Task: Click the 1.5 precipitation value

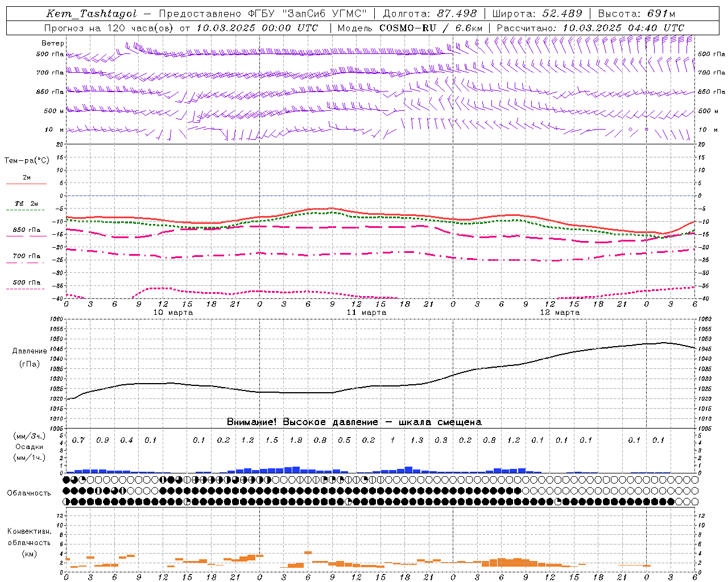Action: 272,440
